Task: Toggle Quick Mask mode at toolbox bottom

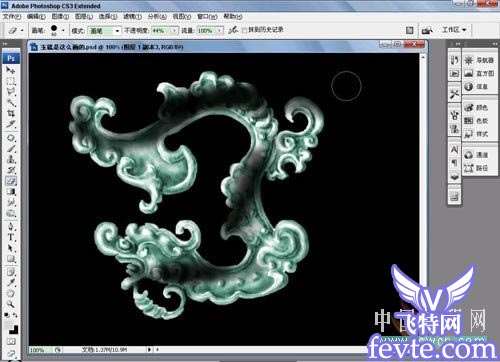Action: 11,341
